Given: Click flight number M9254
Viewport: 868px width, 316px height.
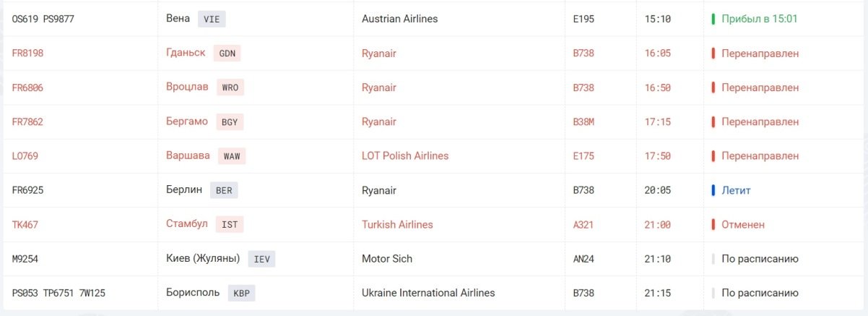Looking at the screenshot, I should [25, 259].
